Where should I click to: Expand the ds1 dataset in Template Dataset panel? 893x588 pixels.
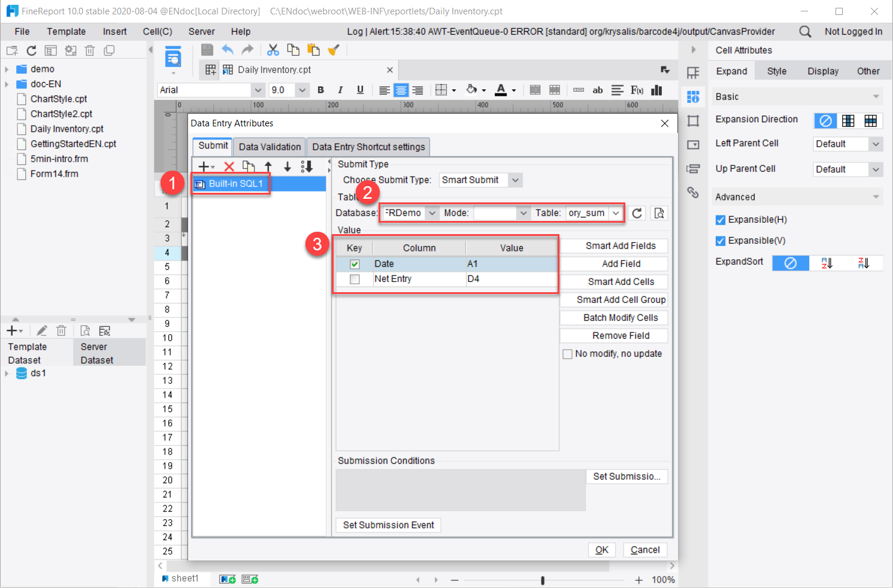click(7, 373)
